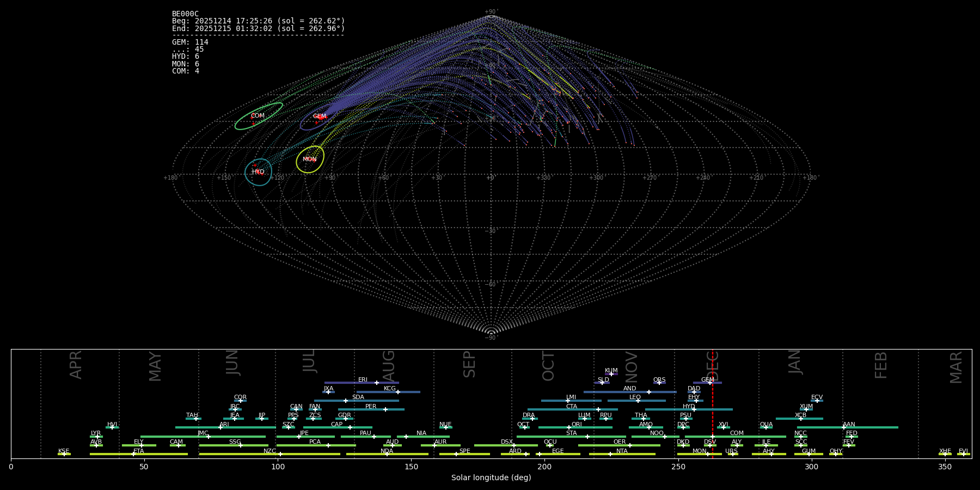Select the GEM radiant label on sky map
Image resolution: width=980 pixels, height=490 pixels.
point(320,117)
